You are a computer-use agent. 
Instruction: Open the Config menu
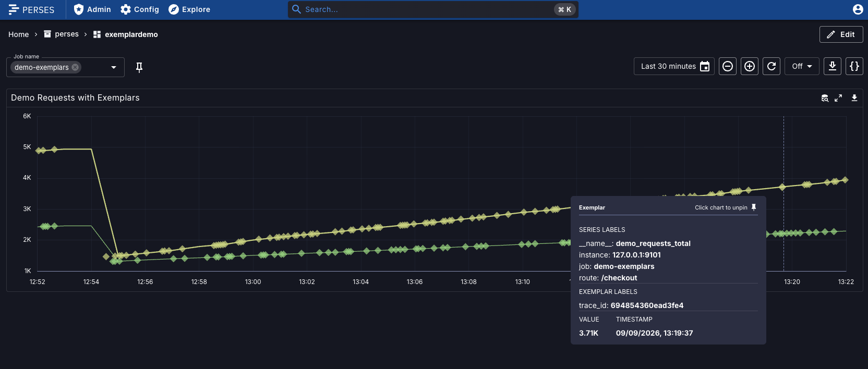[x=140, y=9]
